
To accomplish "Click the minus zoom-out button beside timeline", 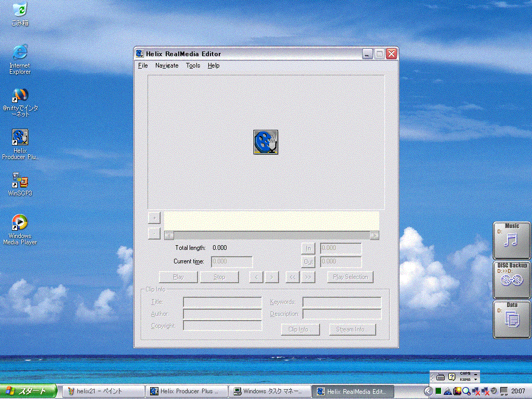I will (154, 233).
